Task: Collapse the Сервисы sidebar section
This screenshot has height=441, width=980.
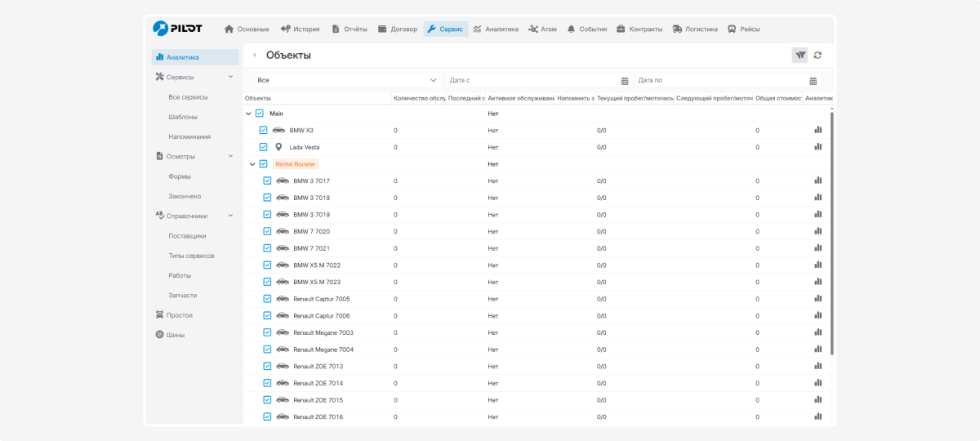Action: pos(230,77)
